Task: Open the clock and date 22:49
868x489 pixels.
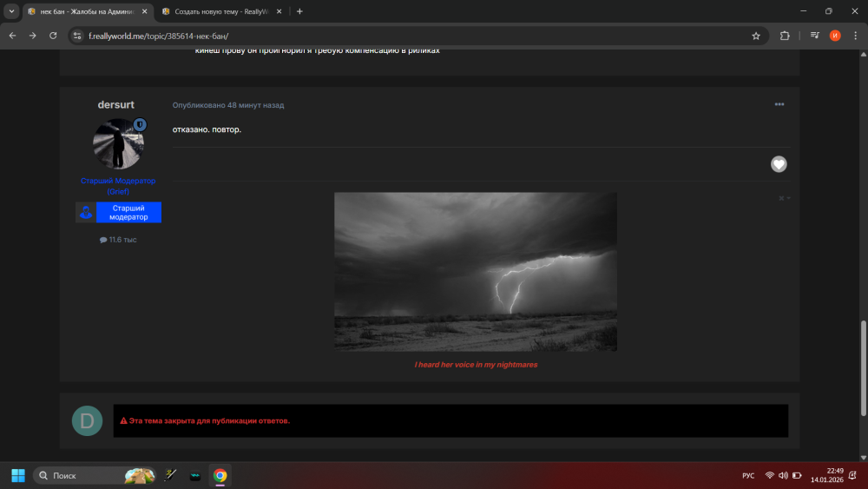Action: 827,475
